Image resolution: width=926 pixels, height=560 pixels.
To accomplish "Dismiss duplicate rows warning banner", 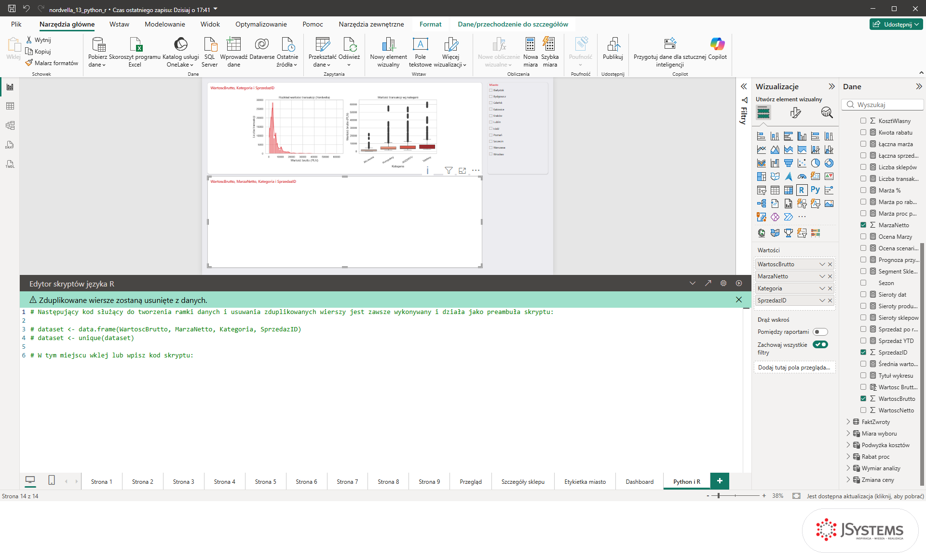I will [x=739, y=300].
